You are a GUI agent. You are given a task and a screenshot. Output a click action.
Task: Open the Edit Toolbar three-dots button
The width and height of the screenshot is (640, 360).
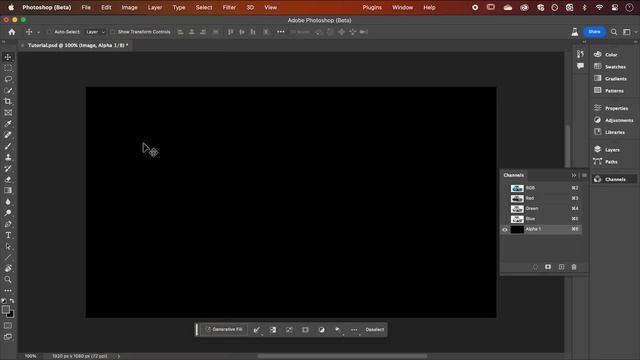pos(8,291)
